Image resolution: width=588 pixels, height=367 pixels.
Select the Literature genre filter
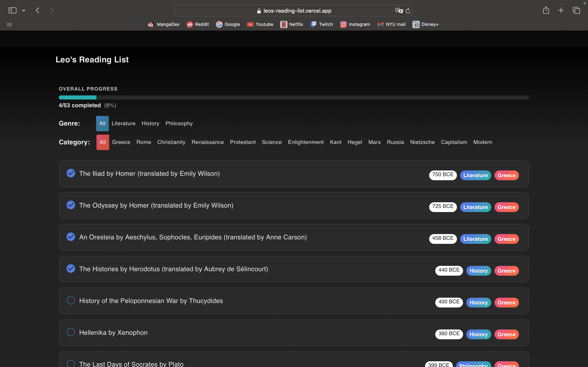(x=124, y=123)
